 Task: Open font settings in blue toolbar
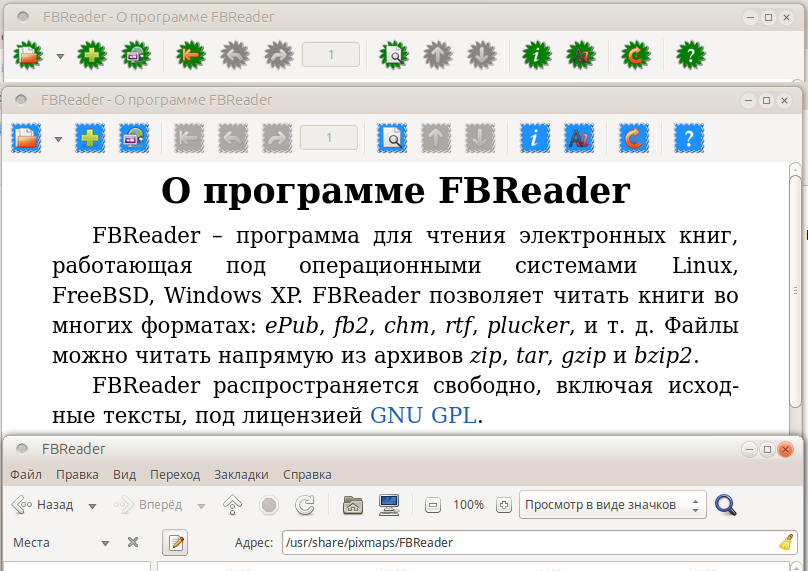(x=579, y=138)
